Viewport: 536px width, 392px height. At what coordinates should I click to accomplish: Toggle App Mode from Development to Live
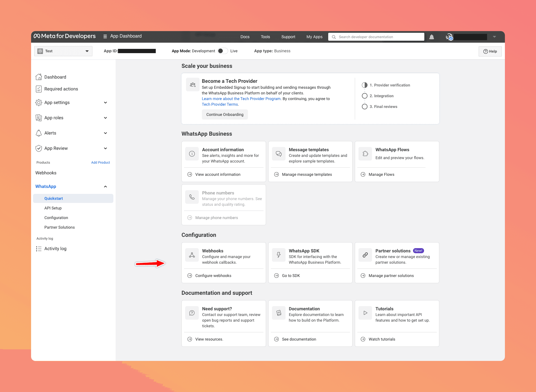coord(223,51)
